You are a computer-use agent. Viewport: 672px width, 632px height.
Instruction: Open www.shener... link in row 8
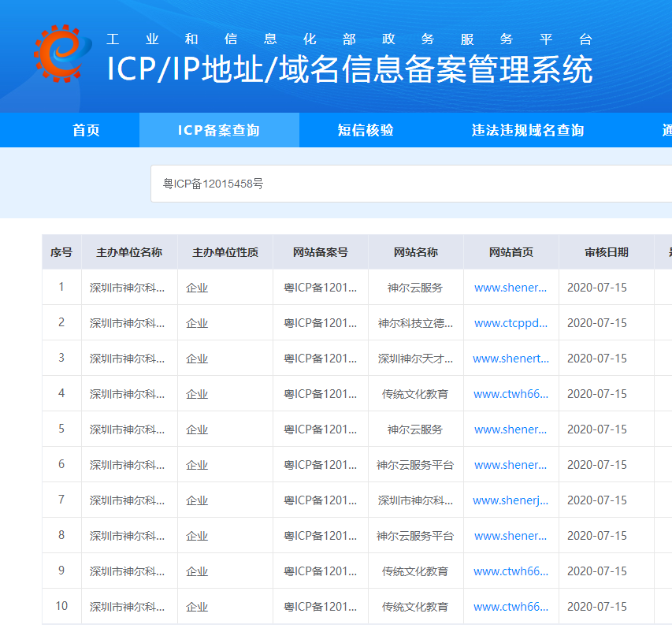coord(510,536)
